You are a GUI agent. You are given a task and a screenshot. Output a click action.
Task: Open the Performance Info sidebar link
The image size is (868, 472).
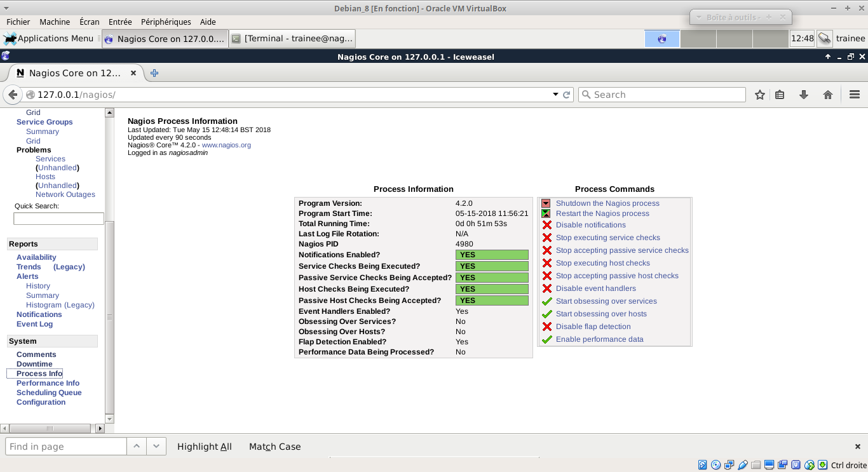pos(48,383)
